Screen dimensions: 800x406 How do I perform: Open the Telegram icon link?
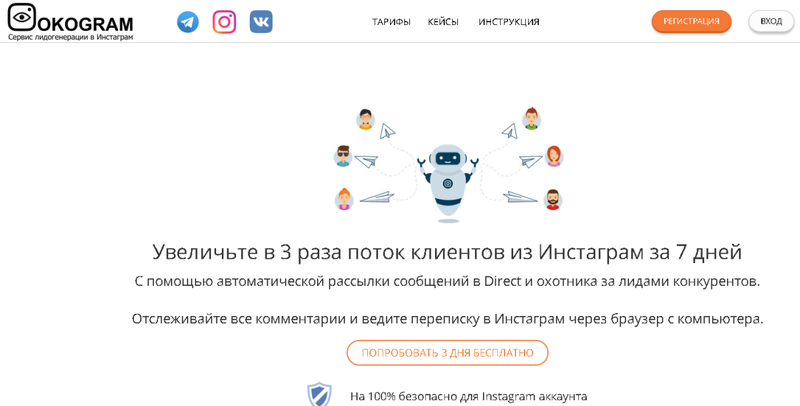tap(188, 22)
